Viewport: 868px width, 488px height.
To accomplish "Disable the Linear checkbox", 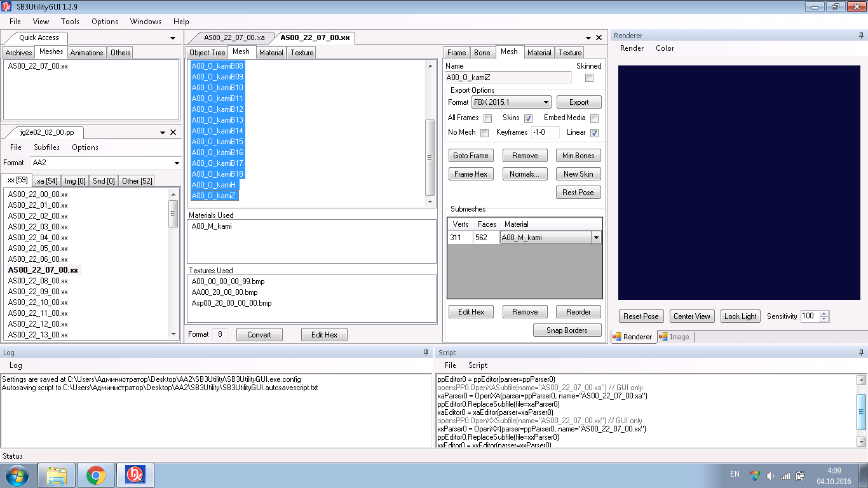I will tap(594, 133).
